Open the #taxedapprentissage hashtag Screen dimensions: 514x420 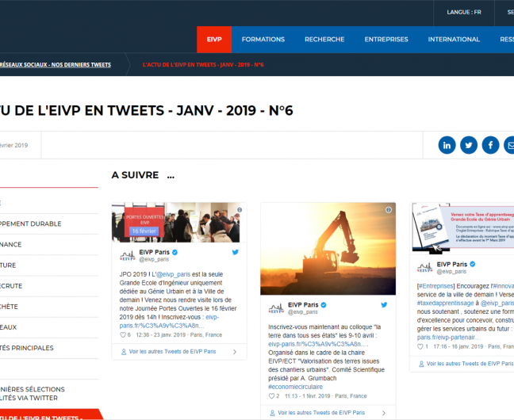[x=445, y=303]
